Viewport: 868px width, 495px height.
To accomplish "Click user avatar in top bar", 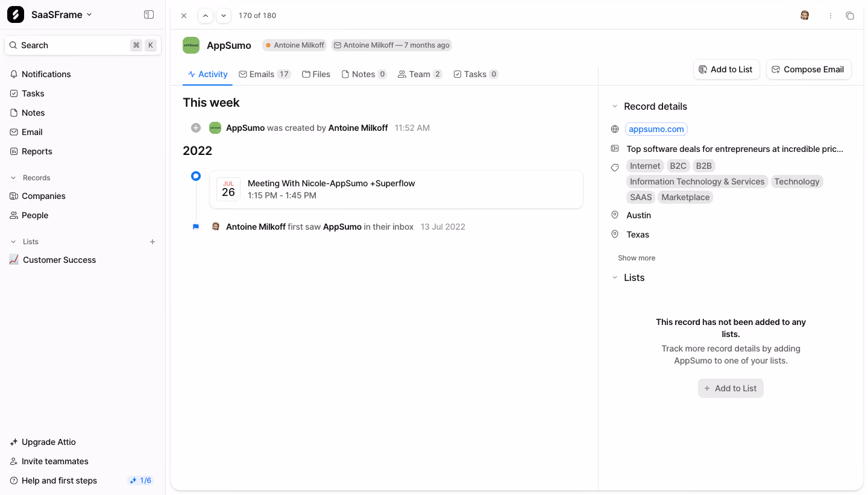I will pos(805,16).
